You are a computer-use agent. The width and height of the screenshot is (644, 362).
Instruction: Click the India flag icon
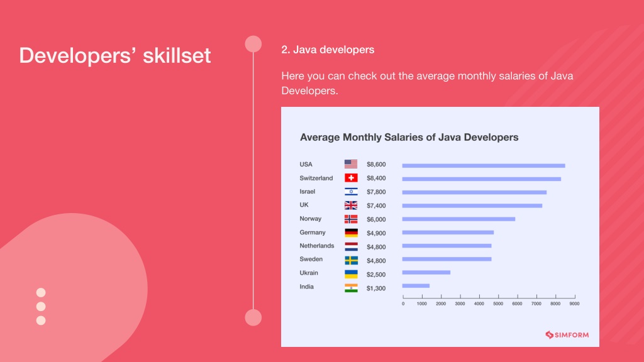351,288
